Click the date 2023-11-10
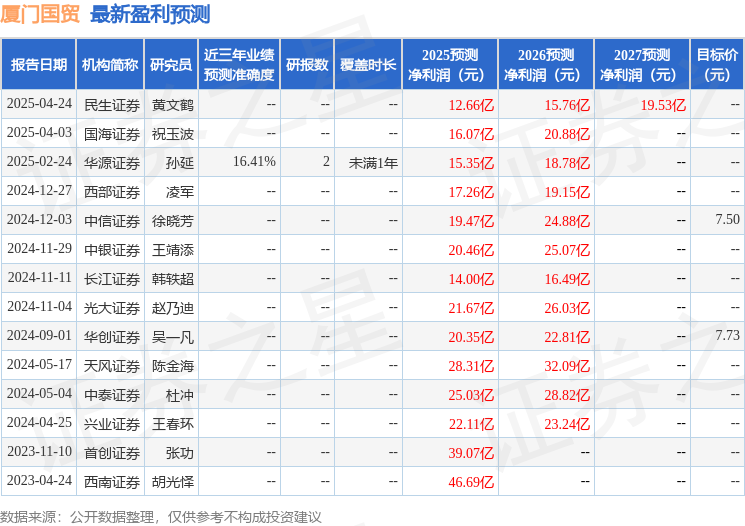Image resolution: width=745 pixels, height=526 pixels. (x=39, y=452)
